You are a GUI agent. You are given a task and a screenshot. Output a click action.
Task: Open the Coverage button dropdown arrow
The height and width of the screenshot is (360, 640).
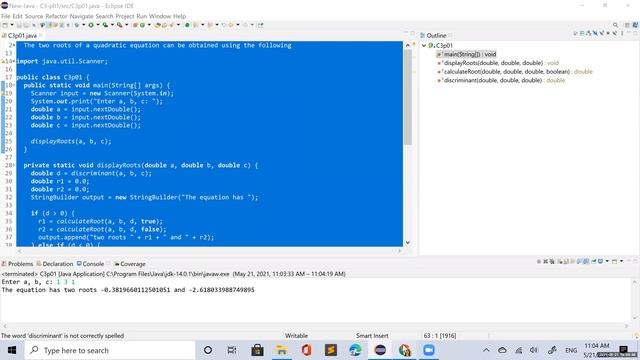[x=112, y=25]
